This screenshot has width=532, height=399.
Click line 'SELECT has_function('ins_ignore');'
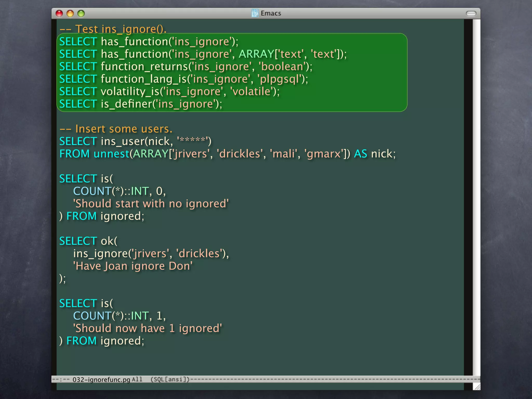pos(149,42)
